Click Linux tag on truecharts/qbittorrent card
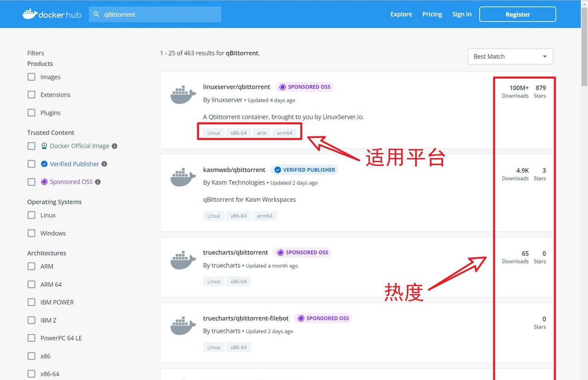Viewport: 588px width, 380px height. point(214,281)
